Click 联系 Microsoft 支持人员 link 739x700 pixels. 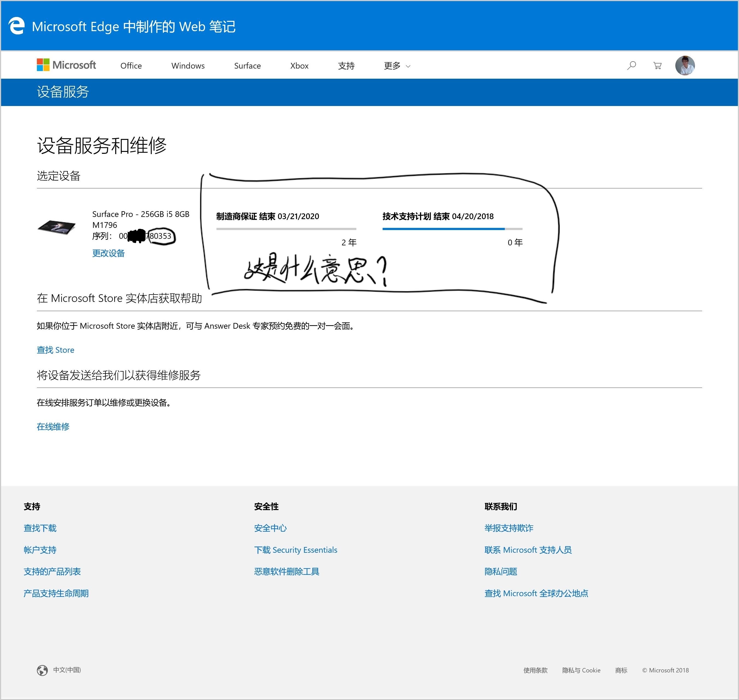pos(528,550)
